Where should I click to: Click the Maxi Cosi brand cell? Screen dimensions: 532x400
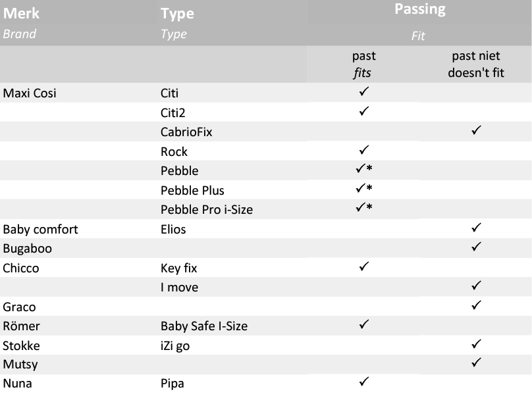(30, 93)
